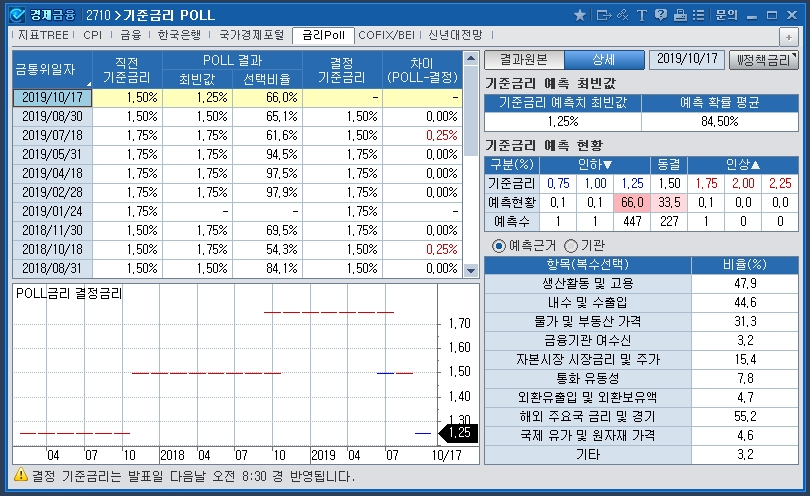The height and width of the screenshot is (496, 810).
Task: Click the 내수 및 수출입 row
Action: (x=642, y=303)
